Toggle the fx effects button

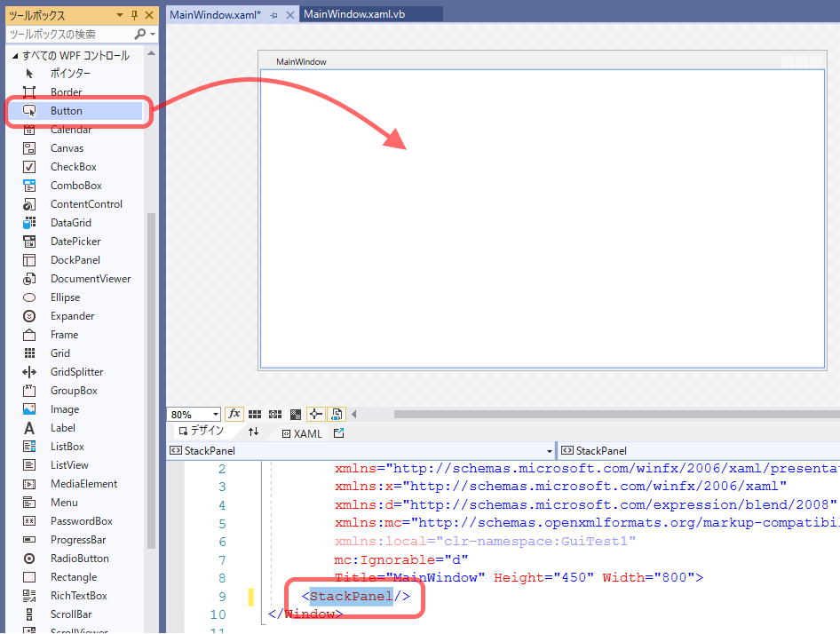click(x=234, y=415)
